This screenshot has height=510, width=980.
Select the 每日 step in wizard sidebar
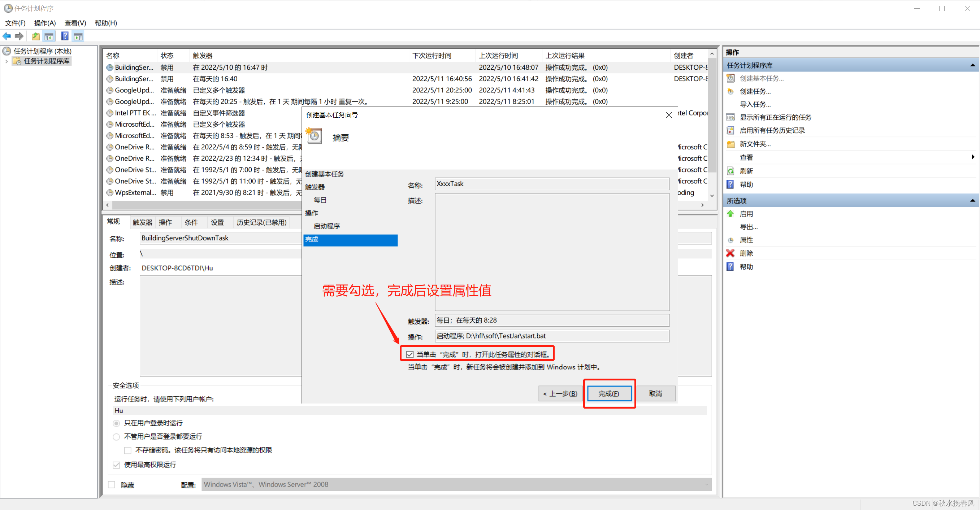tap(320, 200)
